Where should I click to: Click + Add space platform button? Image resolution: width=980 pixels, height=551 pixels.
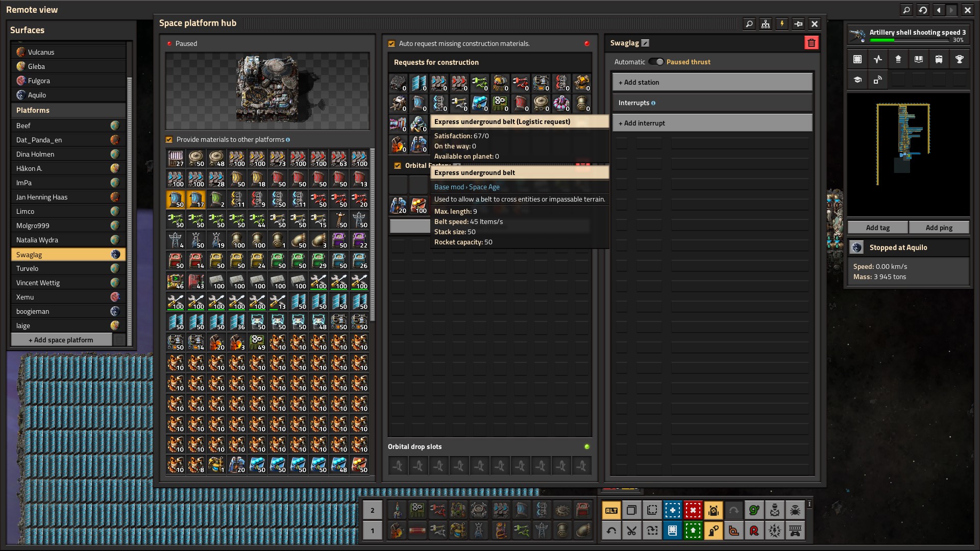coord(61,340)
